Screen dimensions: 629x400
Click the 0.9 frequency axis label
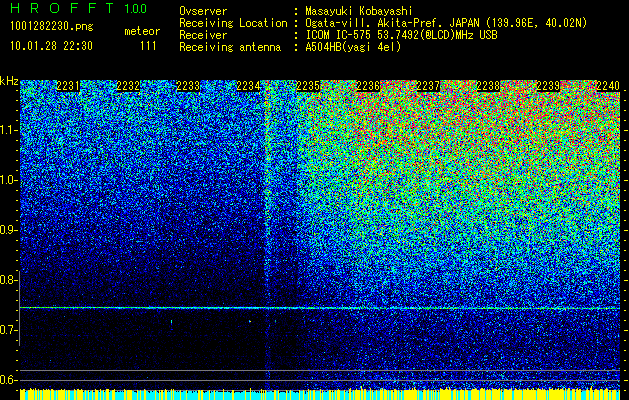pos(7,230)
